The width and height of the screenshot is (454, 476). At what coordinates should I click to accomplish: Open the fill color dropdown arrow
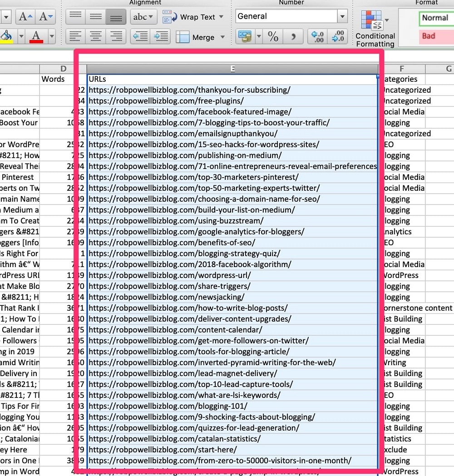pos(21,37)
